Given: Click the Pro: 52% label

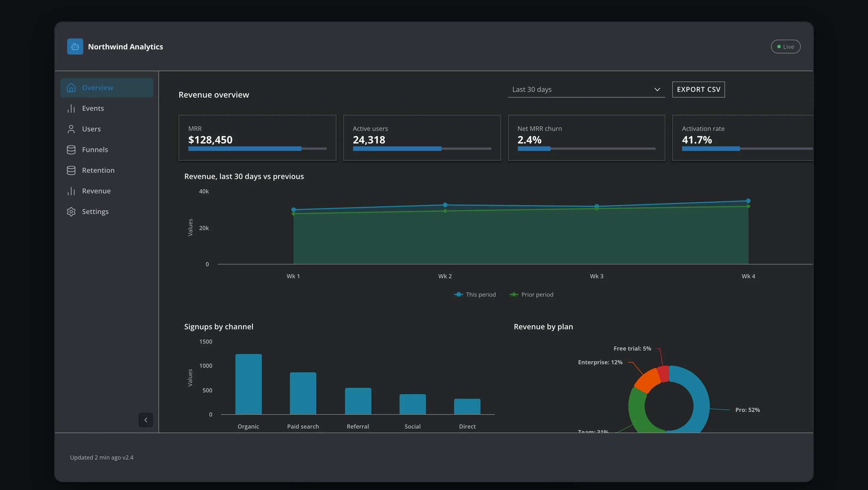Looking at the screenshot, I should point(747,410).
